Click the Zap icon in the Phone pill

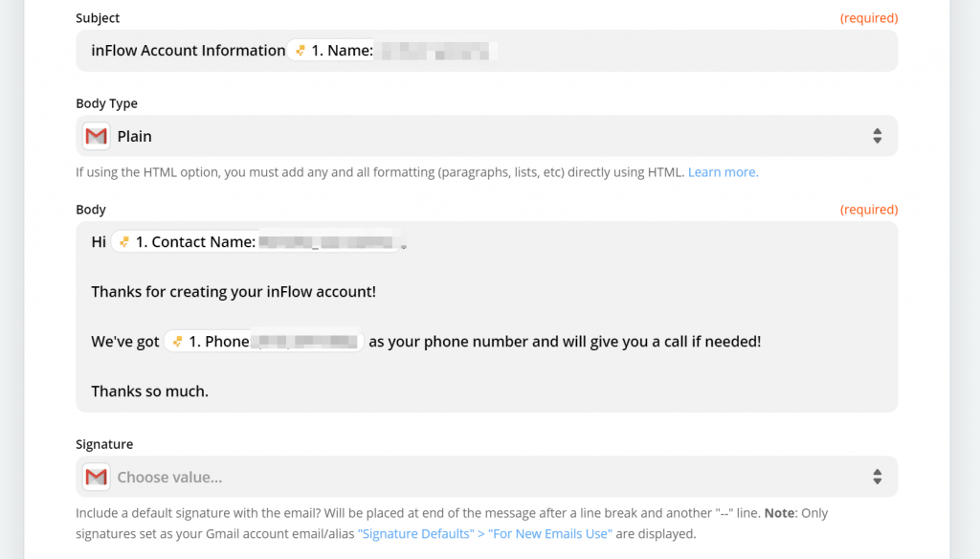pos(177,342)
